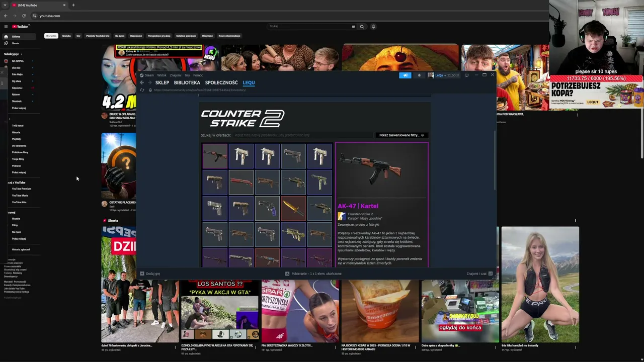
Task: Click the YouTube logo
Action: [20, 27]
